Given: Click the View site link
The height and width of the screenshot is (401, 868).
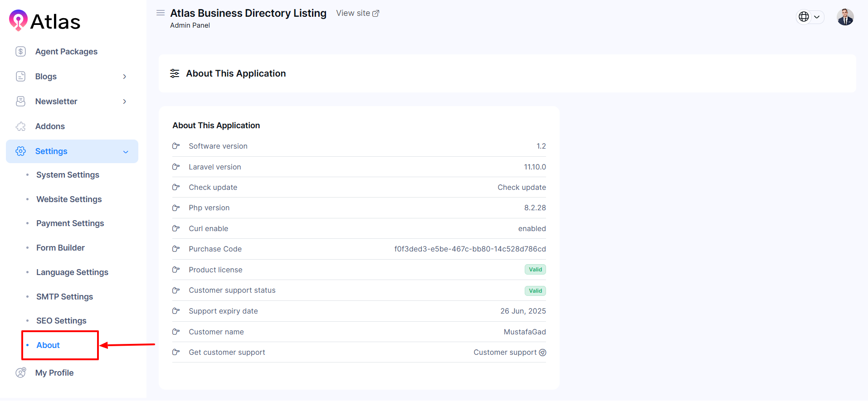Looking at the screenshot, I should point(357,14).
